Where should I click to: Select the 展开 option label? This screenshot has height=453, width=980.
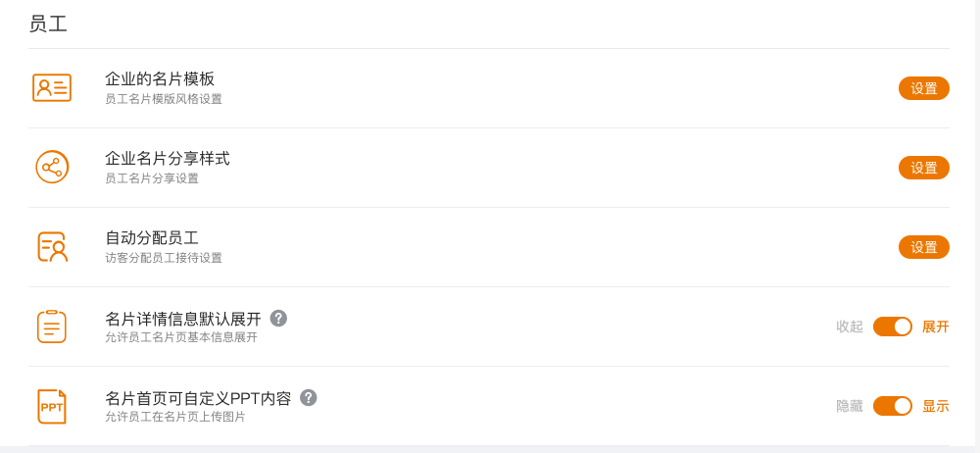(x=936, y=327)
